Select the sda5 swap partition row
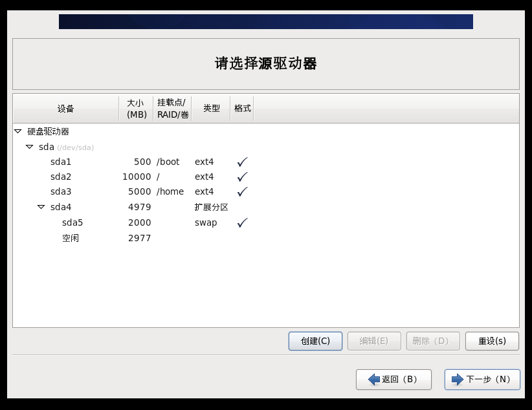The width and height of the screenshot is (532, 410). click(x=266, y=223)
